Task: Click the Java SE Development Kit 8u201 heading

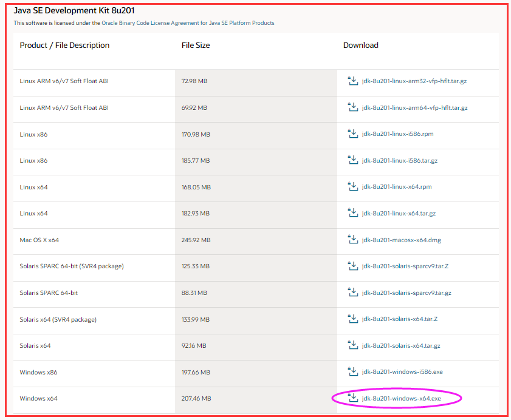Action: [x=74, y=10]
